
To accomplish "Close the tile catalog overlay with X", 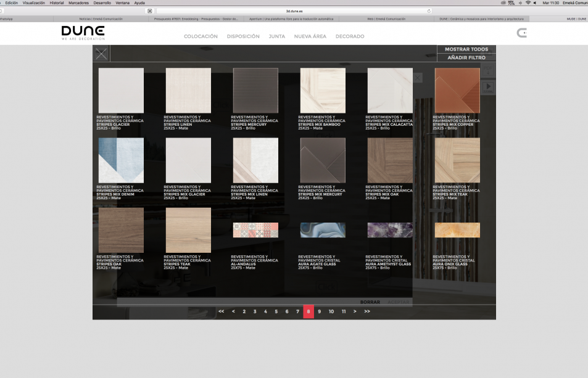I will click(x=101, y=54).
